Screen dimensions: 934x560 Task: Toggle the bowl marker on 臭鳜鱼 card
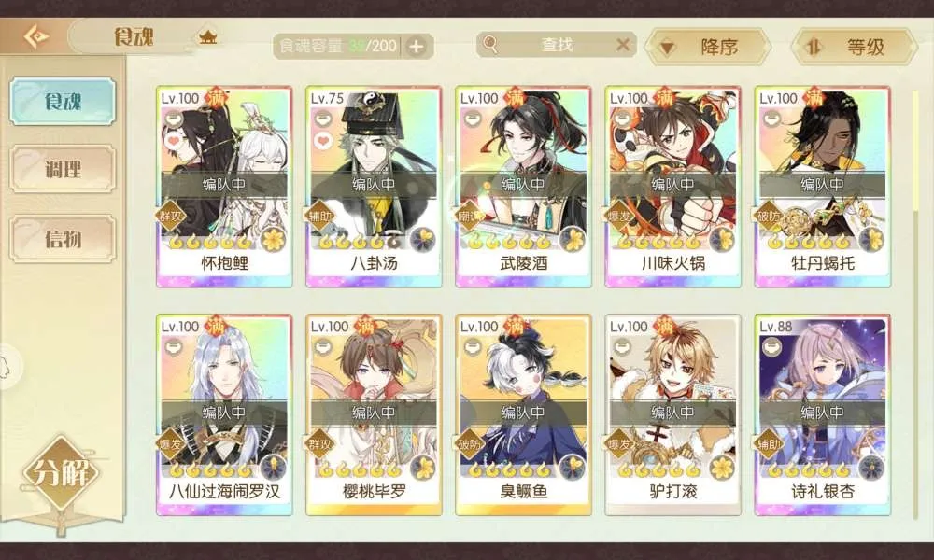(473, 346)
